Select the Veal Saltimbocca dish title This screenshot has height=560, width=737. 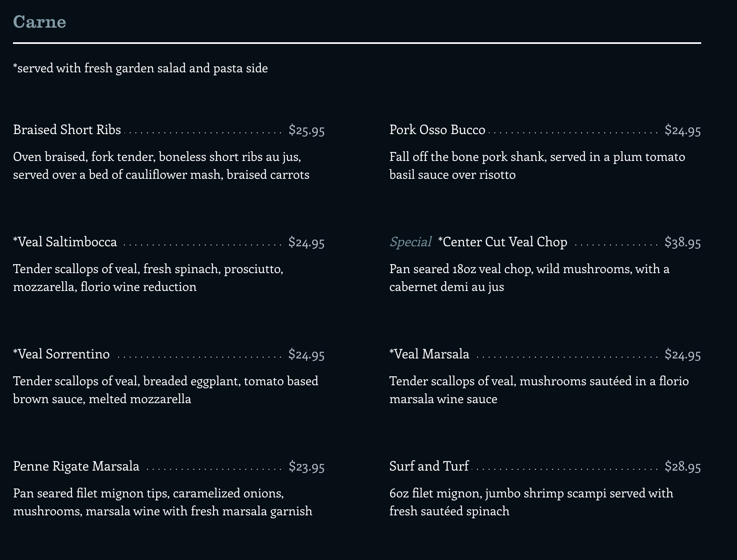coord(65,242)
